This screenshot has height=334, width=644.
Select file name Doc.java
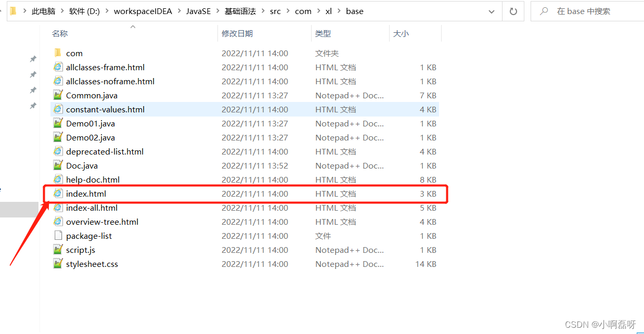(x=82, y=165)
